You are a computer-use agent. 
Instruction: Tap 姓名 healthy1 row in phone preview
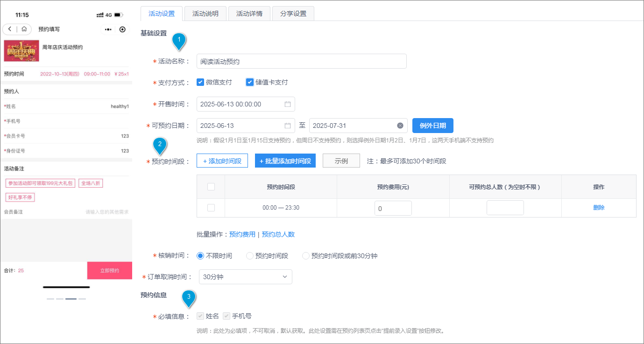(x=66, y=106)
